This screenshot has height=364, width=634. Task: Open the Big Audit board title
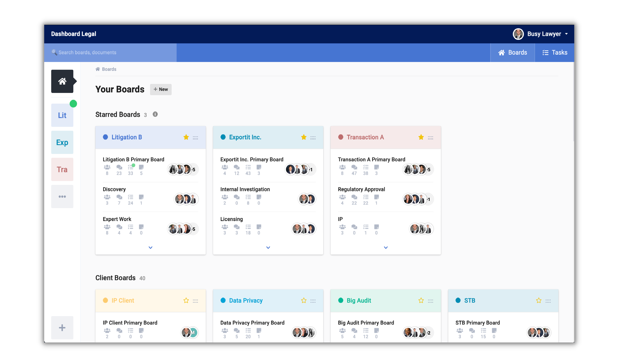pos(359,300)
